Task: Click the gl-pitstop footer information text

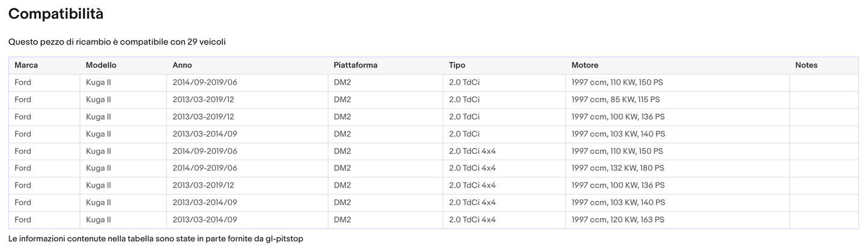Action: pos(156,239)
